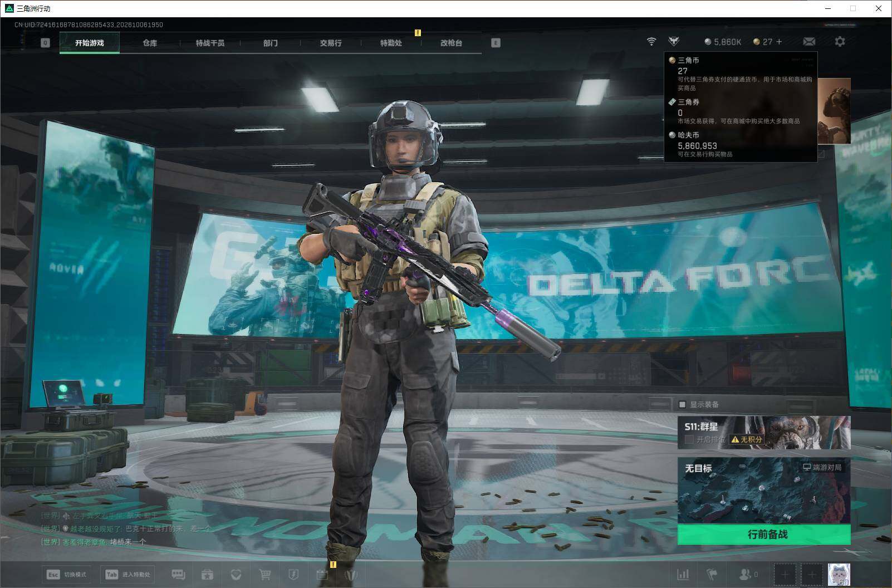Screen dimensions: 892x588
Task: Click the winged emblem icon in bottom bar
Action: pyautogui.click(x=351, y=574)
